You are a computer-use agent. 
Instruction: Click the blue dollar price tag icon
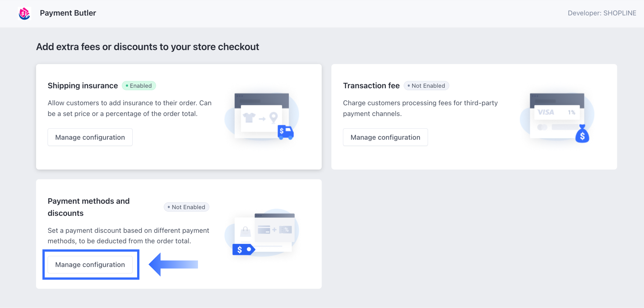click(243, 250)
